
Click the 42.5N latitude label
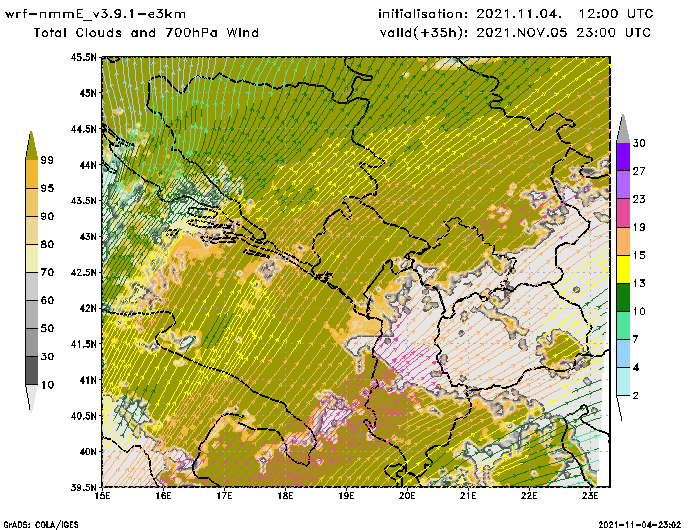[83, 272]
